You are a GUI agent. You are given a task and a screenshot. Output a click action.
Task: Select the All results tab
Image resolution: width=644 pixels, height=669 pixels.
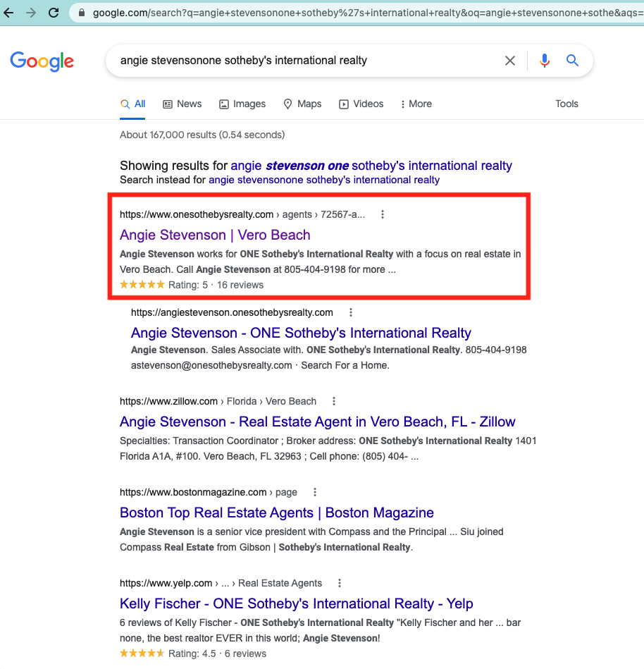pyautogui.click(x=132, y=104)
